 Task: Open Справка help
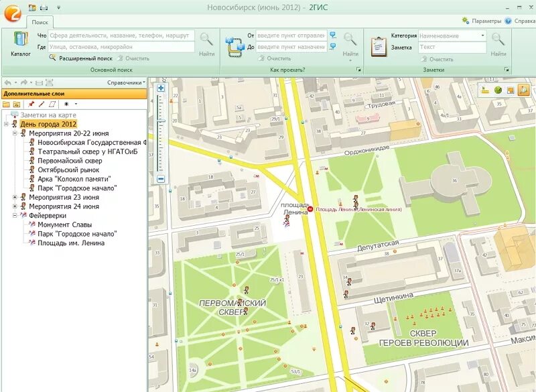click(x=521, y=21)
